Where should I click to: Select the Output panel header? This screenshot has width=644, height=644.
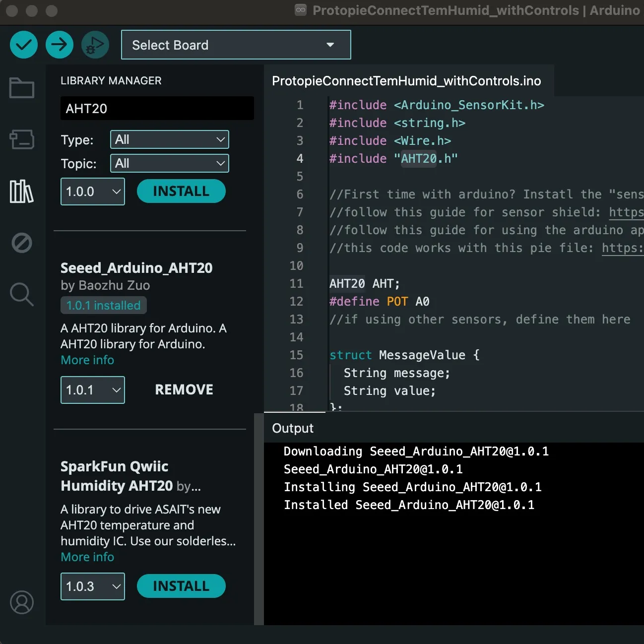292,428
